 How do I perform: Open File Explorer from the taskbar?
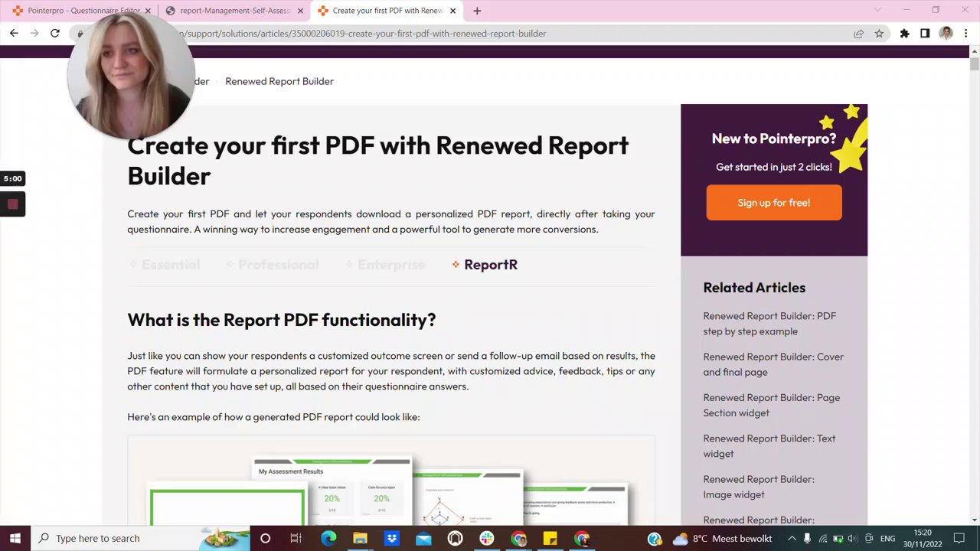[360, 539]
